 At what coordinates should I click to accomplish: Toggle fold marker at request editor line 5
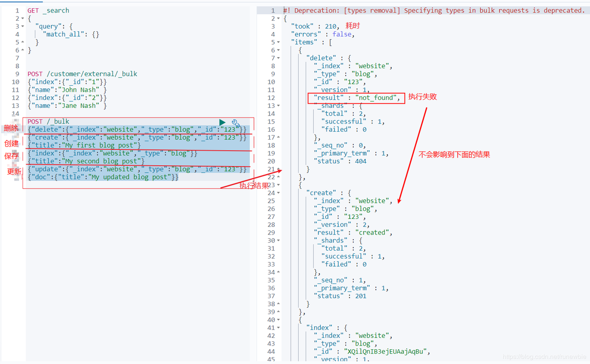coord(23,42)
